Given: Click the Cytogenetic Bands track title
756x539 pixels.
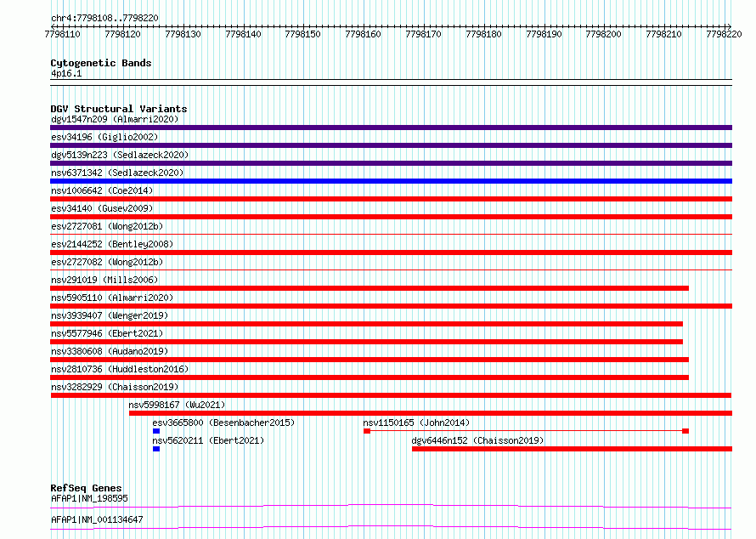Looking at the screenshot, I should pos(101,63).
